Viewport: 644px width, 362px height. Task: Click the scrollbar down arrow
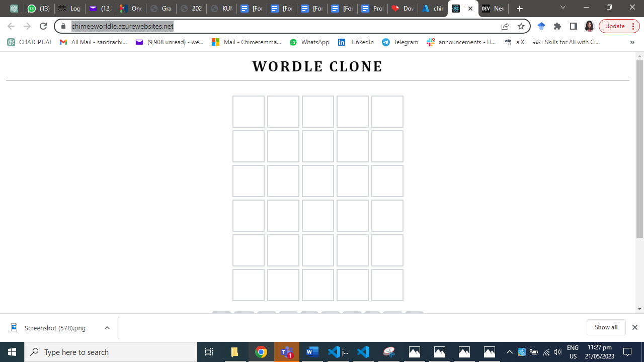640,309
